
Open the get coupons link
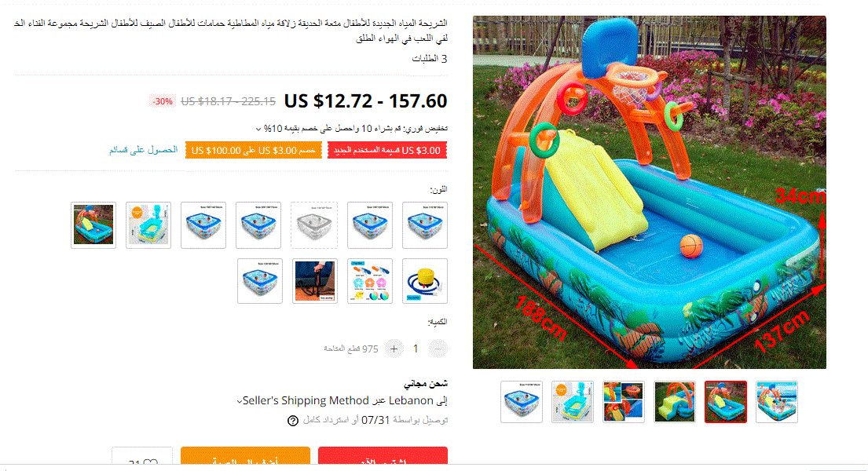144,149
